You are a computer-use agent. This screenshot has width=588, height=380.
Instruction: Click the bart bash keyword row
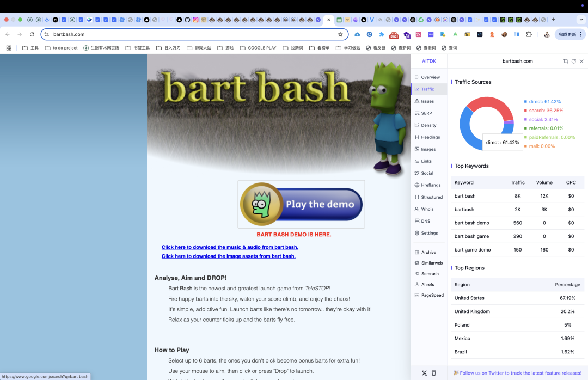pos(518,196)
